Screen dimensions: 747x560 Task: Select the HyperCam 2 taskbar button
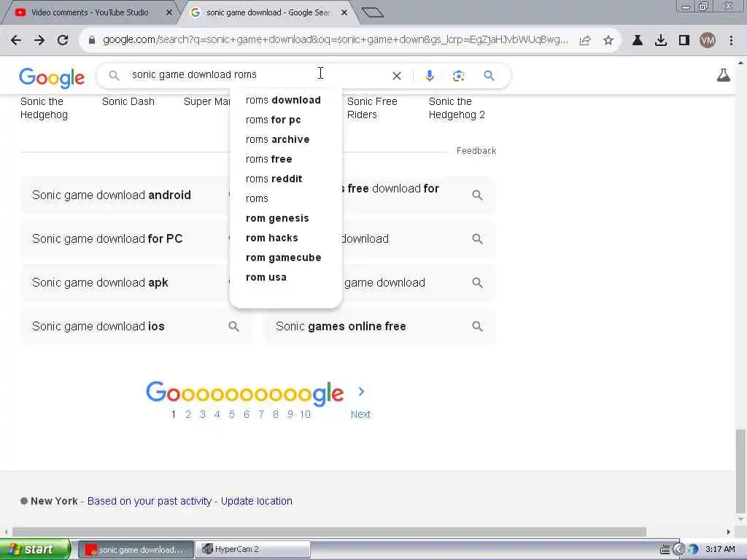253,549
